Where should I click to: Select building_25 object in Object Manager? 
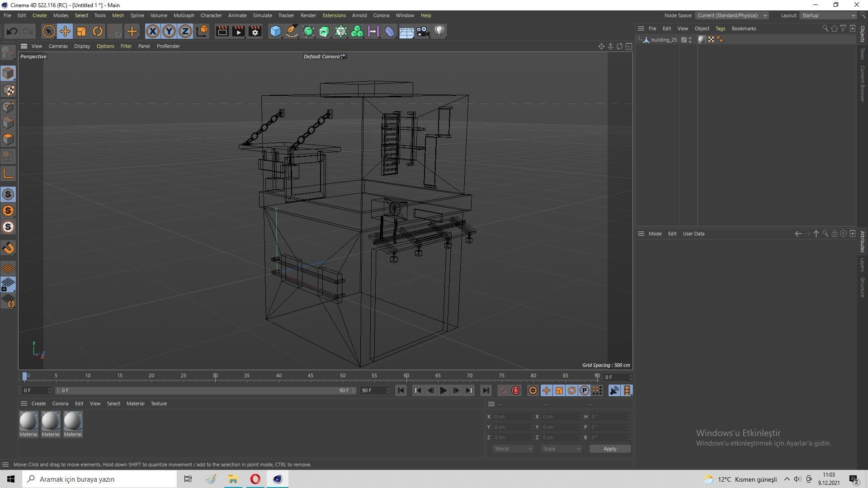point(664,40)
